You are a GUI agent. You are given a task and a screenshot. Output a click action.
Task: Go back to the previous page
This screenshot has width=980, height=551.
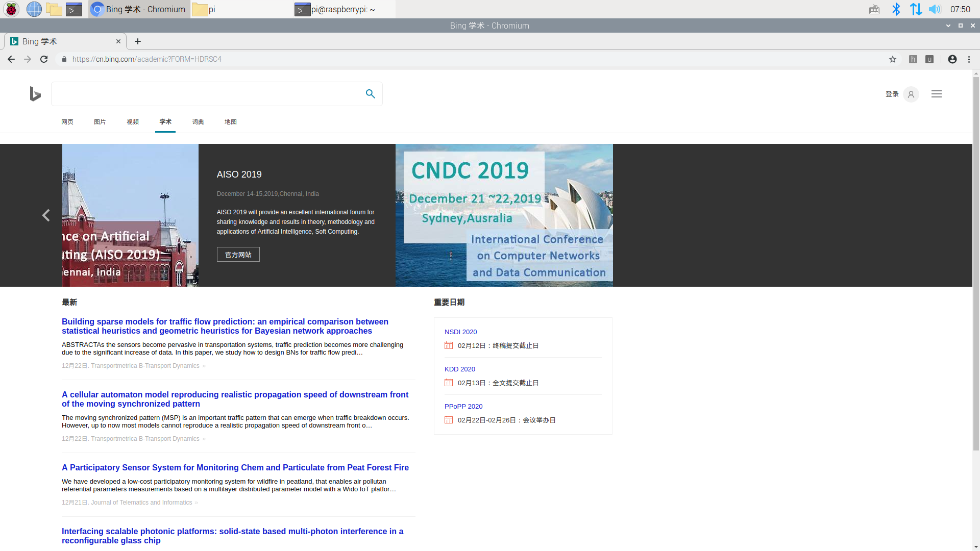(11, 59)
